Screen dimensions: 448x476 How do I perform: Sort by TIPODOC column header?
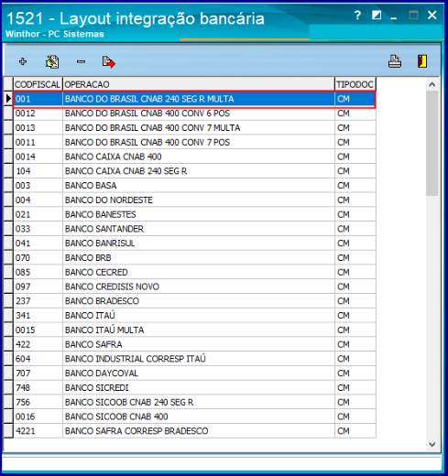[x=355, y=84]
